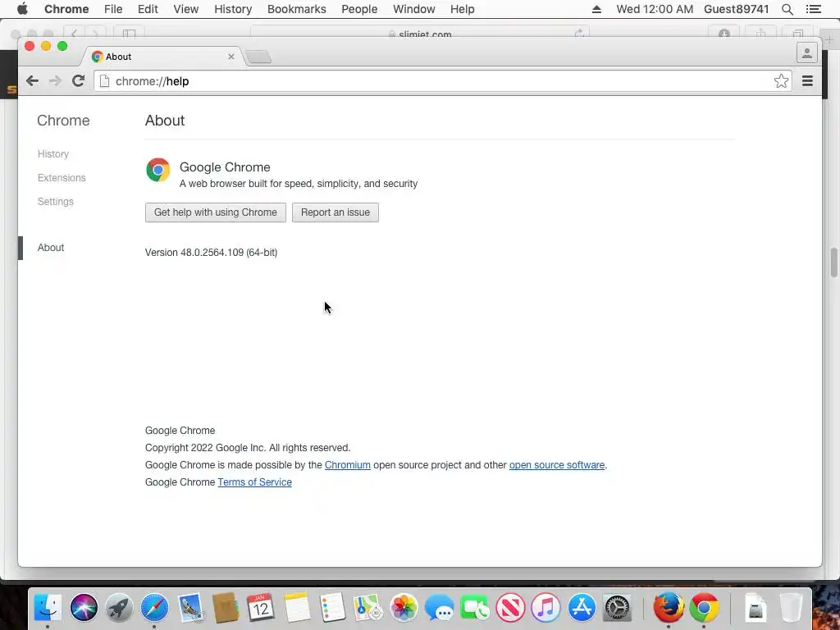Viewport: 840px width, 630px height.
Task: Go back using the Chrome back arrow
Action: 32,81
